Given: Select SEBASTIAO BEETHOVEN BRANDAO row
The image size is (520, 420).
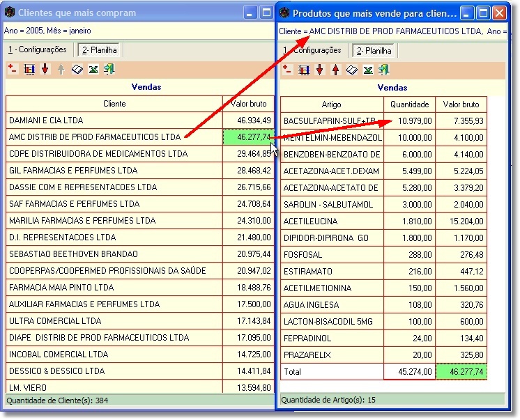Looking at the screenshot, I should click(114, 254).
